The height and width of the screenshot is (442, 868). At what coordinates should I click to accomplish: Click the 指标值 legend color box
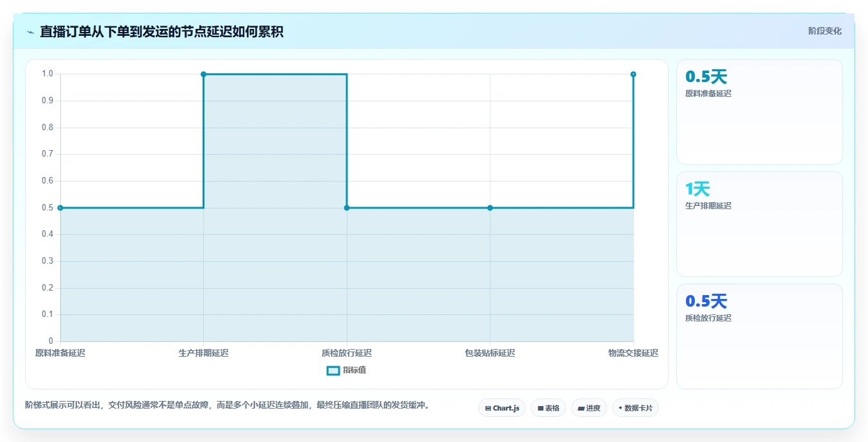pos(333,370)
